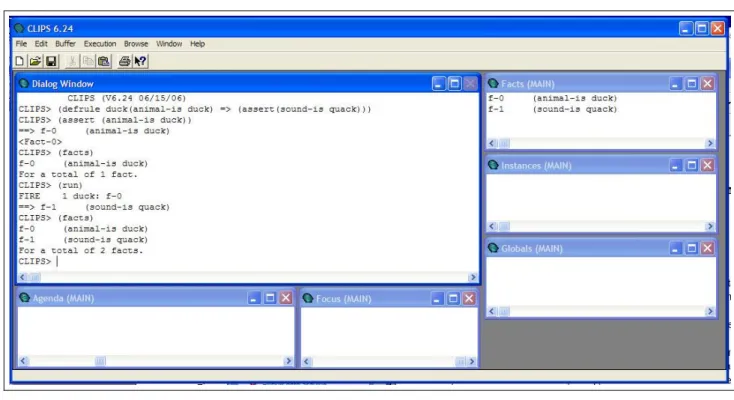Viewport: 734px width, 400px height.
Task: Click the Cut toolbar icon
Action: (x=72, y=61)
